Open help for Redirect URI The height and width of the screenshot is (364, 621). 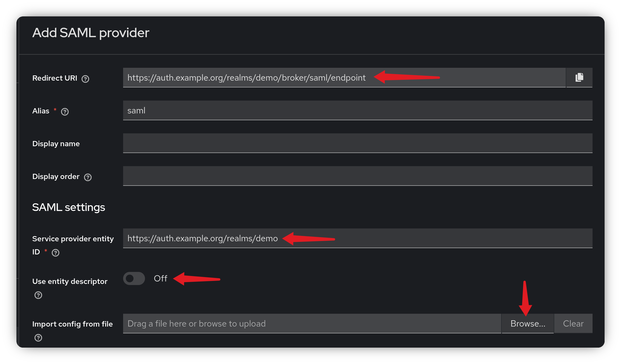(85, 79)
